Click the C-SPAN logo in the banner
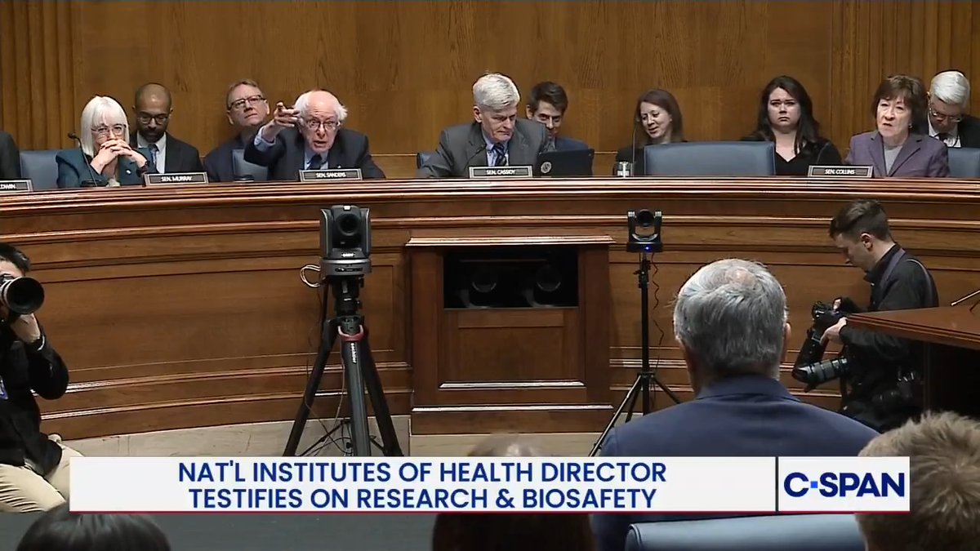This screenshot has width=980, height=551. pos(844,484)
